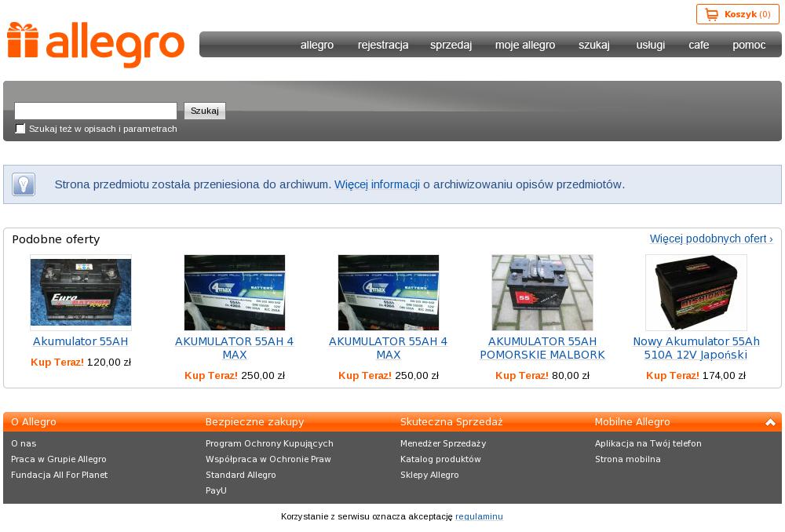
Task: Select sprzedaj from the top menu
Action: click(451, 45)
